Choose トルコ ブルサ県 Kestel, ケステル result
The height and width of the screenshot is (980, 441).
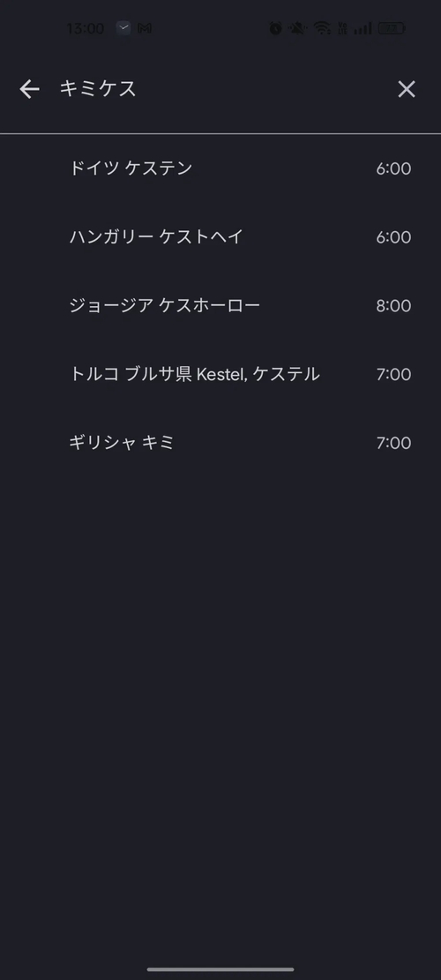(x=220, y=374)
